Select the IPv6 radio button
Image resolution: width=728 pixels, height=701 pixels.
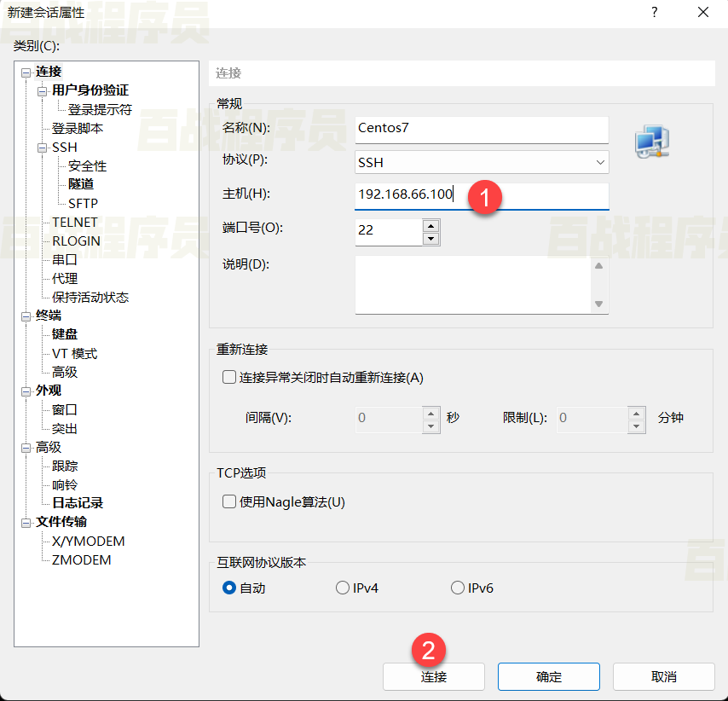458,588
